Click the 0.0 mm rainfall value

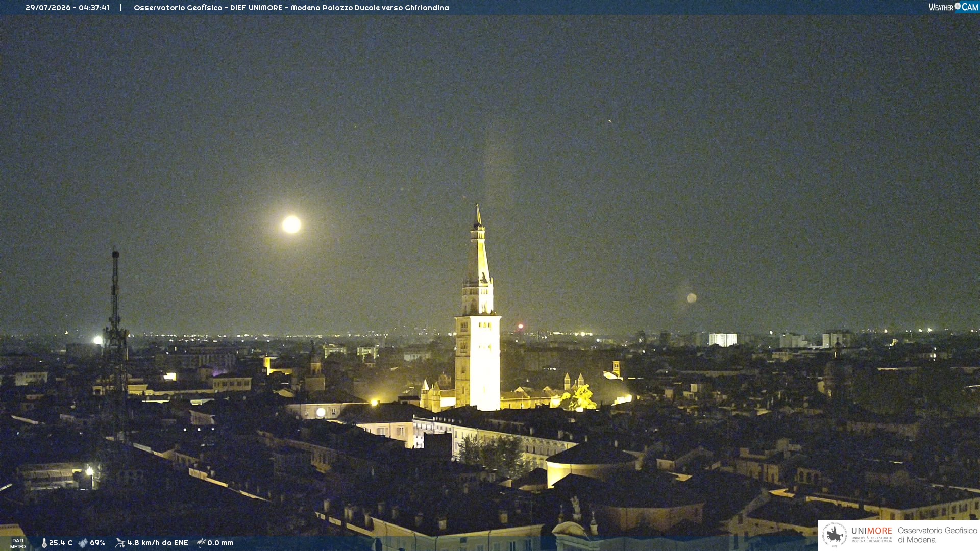220,543
